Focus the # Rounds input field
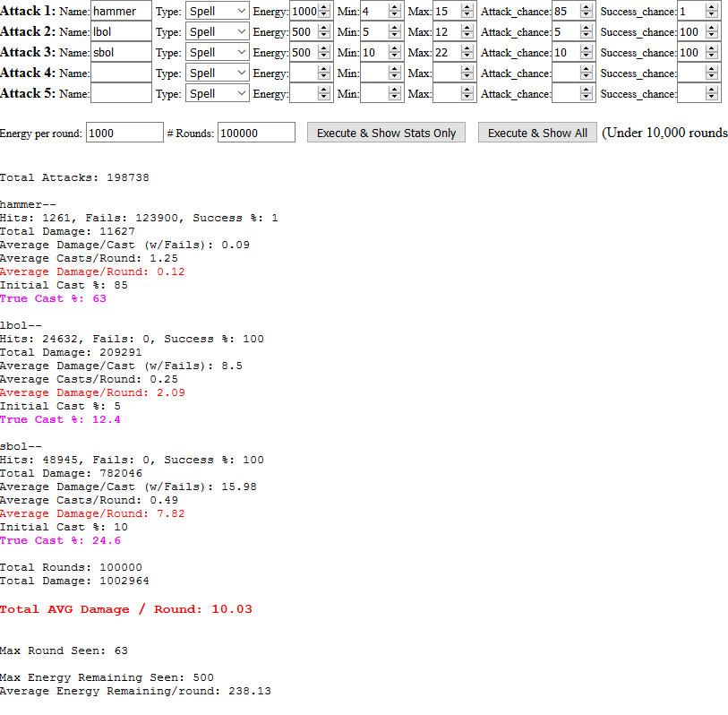Image resolution: width=728 pixels, height=715 pixels. coord(256,133)
